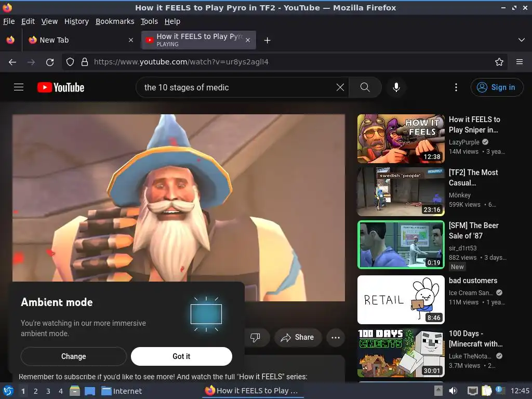Viewport: 532px width, 399px height.
Task: Open the Edit menu
Action: [x=28, y=21]
